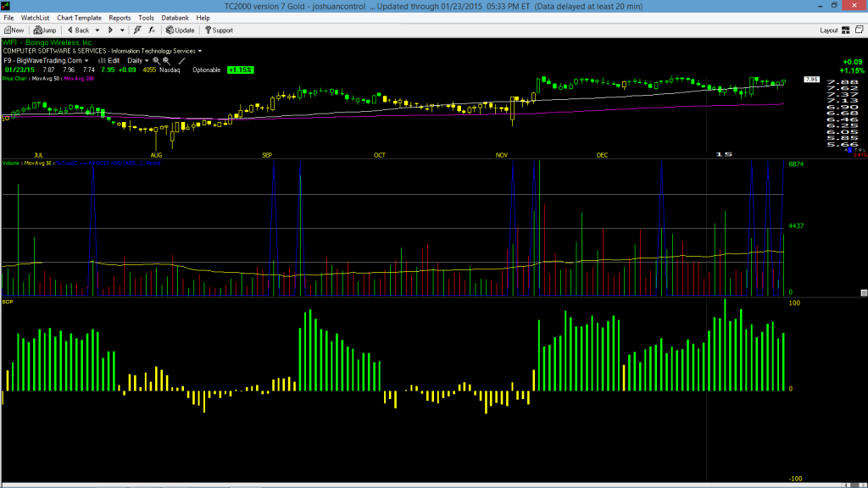Click the 7.95 current price marker

click(811, 80)
